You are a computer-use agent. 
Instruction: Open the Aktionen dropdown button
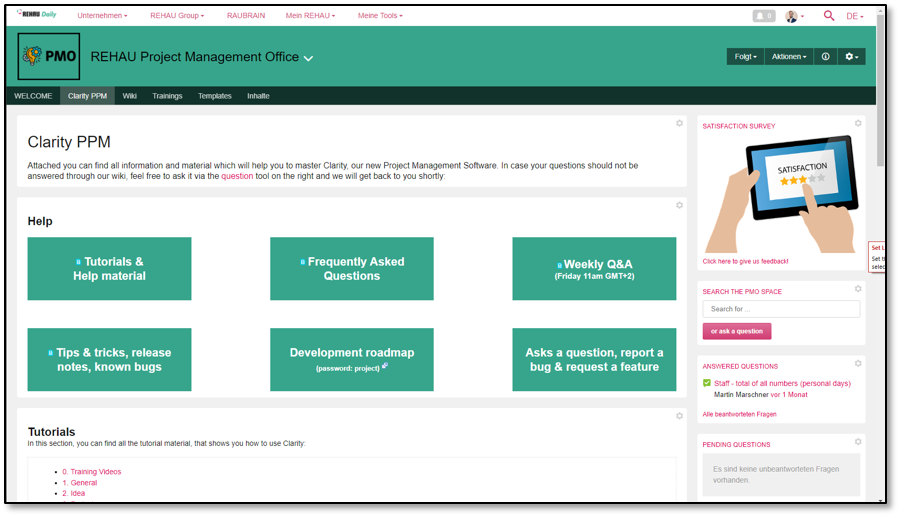click(x=789, y=56)
